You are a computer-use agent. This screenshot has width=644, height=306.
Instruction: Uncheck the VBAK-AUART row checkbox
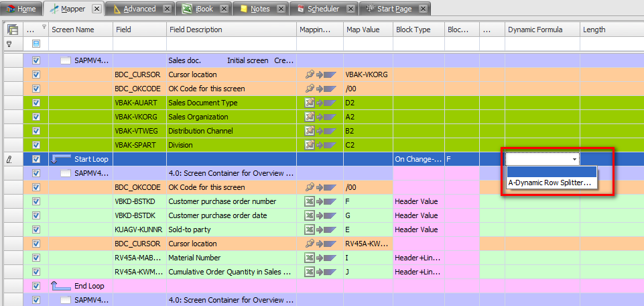(36, 103)
